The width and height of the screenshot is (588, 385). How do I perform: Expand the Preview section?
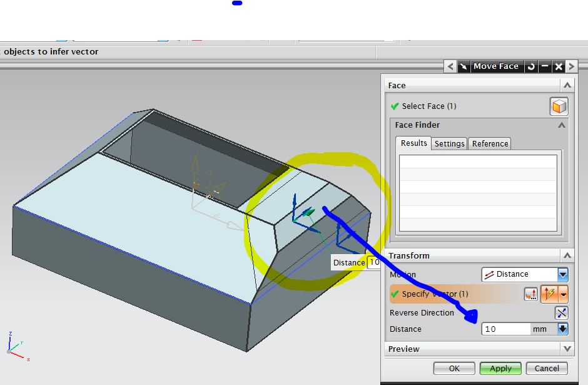tap(567, 349)
